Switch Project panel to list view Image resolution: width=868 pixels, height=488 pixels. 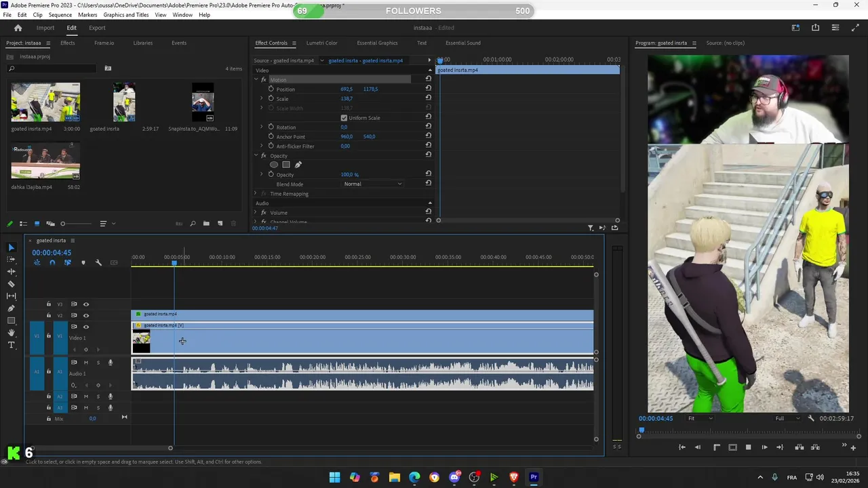click(x=23, y=224)
